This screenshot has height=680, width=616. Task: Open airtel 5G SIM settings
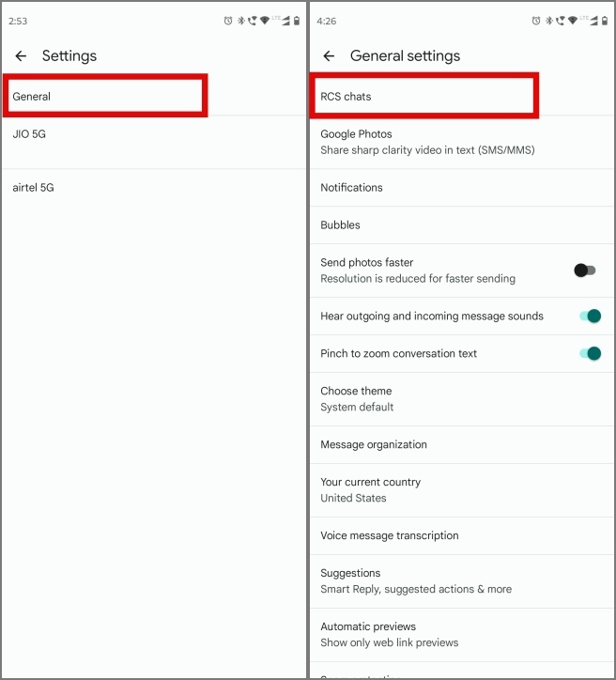coord(153,188)
